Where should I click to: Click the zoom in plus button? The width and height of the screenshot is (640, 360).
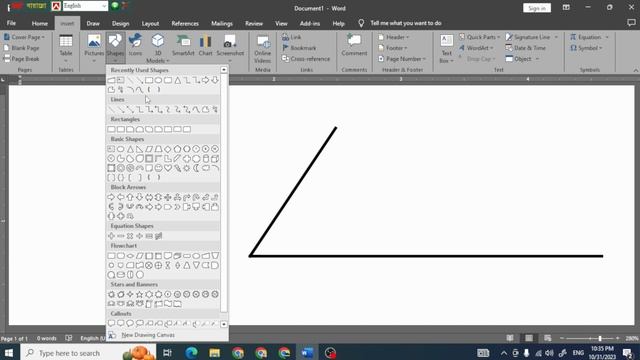tap(618, 338)
